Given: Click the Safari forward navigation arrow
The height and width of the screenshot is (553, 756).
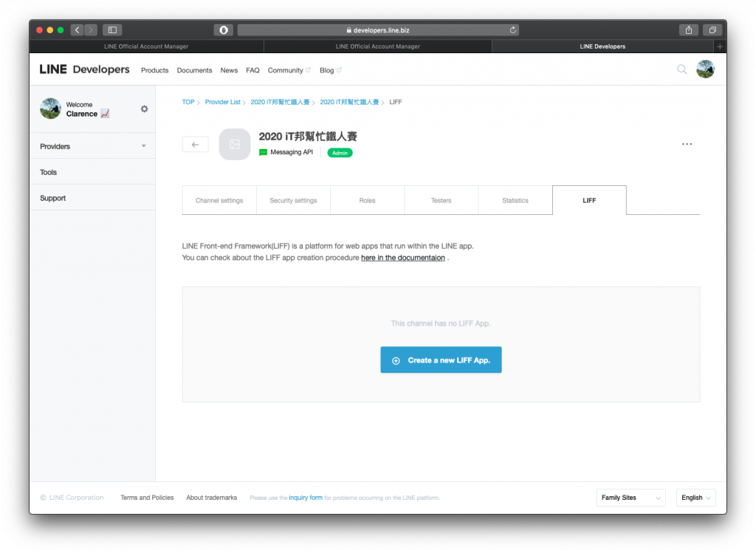Looking at the screenshot, I should click(91, 30).
